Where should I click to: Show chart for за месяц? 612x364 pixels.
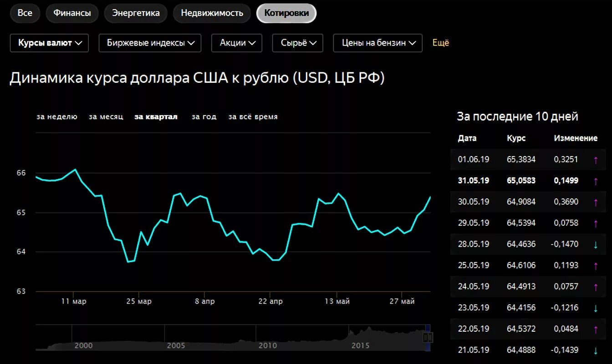point(106,117)
